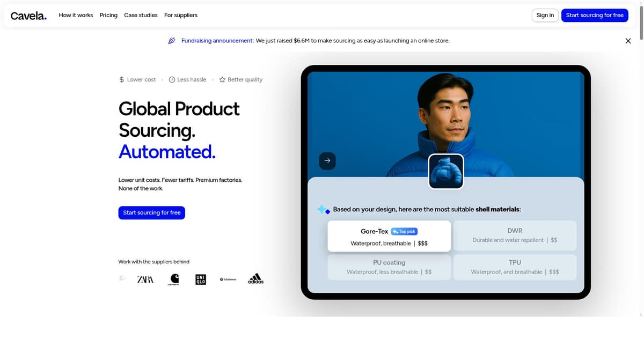Click the Uniqlo supplier logo
The height and width of the screenshot is (362, 644).
201,279
